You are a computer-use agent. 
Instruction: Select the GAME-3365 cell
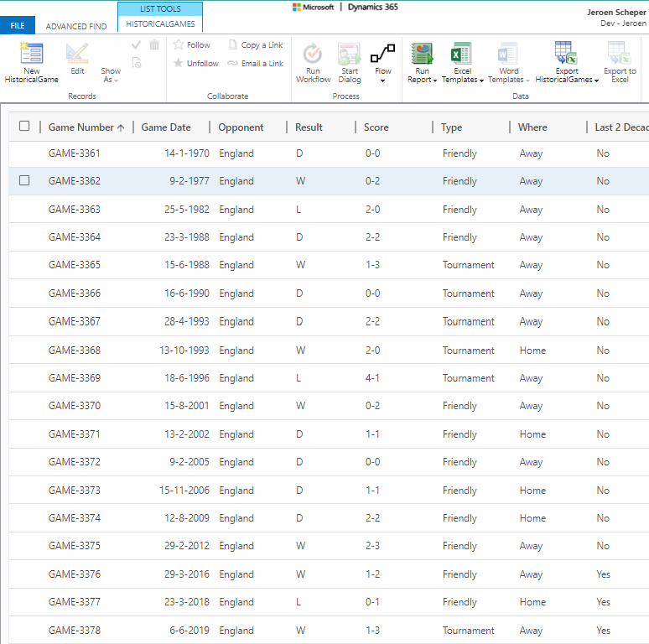click(74, 265)
